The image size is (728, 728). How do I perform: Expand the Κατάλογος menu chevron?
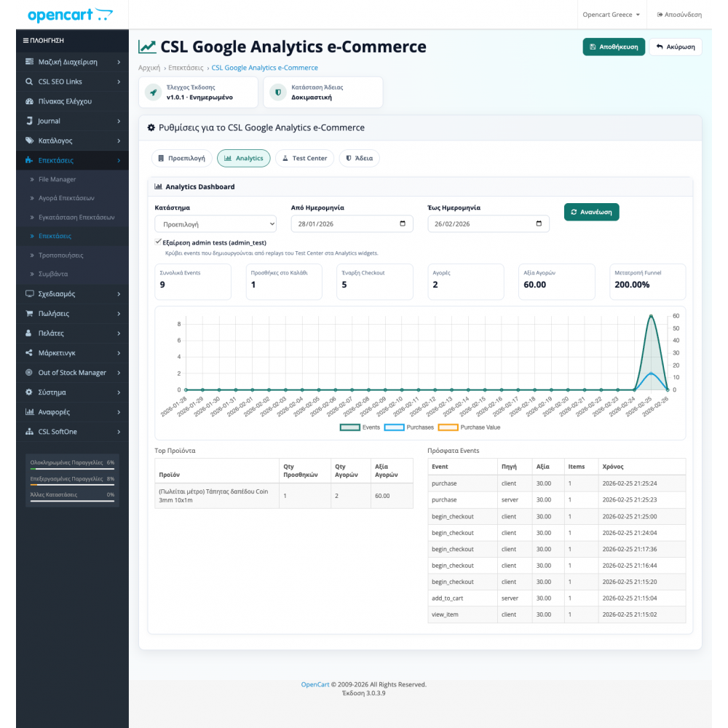(x=119, y=141)
